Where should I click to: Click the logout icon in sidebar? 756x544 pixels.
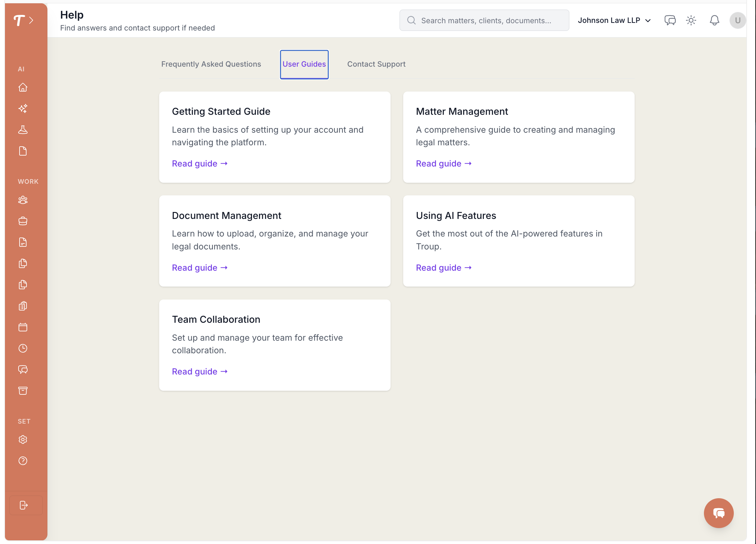[x=24, y=505]
